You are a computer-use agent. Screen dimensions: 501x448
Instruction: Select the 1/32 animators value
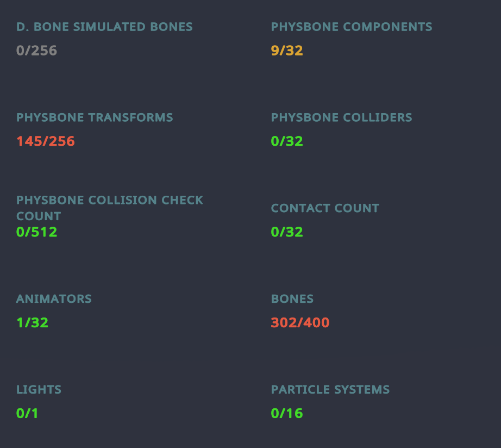coord(32,322)
